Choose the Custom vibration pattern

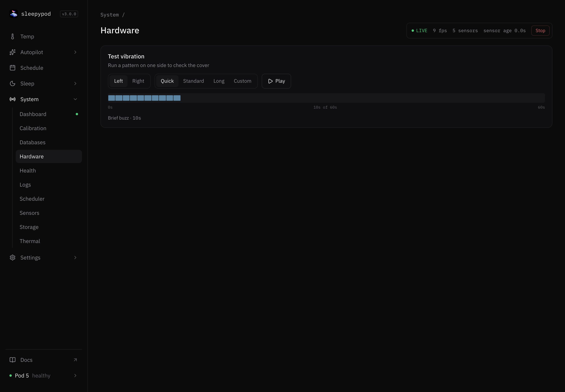pyautogui.click(x=242, y=81)
